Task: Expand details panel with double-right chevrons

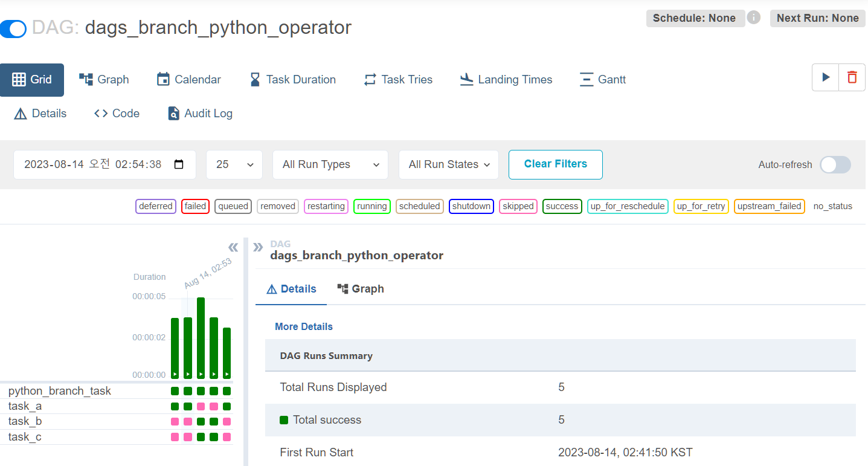Action: [258, 247]
